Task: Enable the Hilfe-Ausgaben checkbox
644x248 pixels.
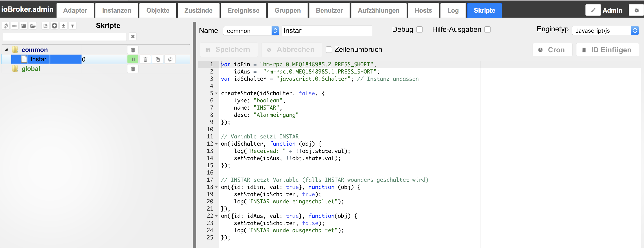Action: pyautogui.click(x=487, y=30)
